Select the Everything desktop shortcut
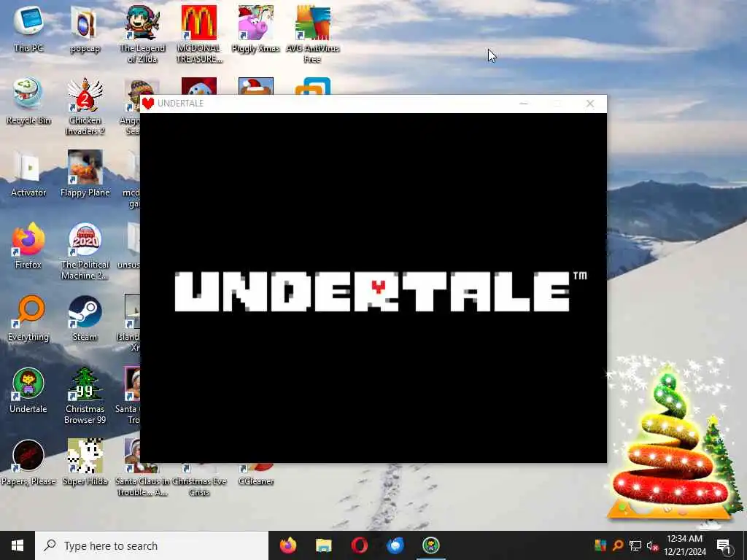This screenshot has width=747, height=560. click(x=28, y=318)
